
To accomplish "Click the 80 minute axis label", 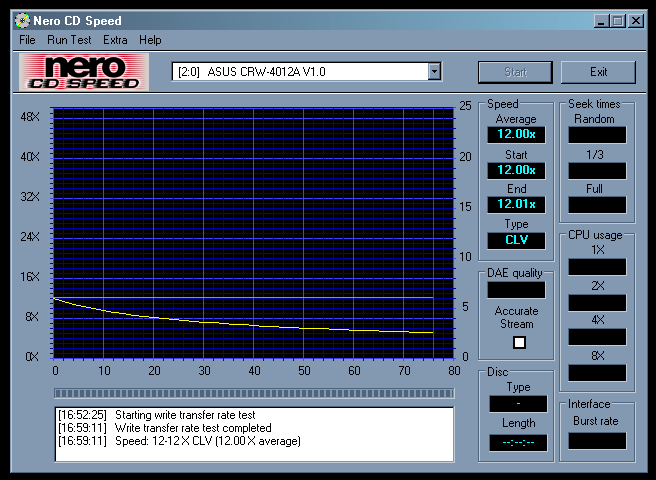I will (454, 371).
